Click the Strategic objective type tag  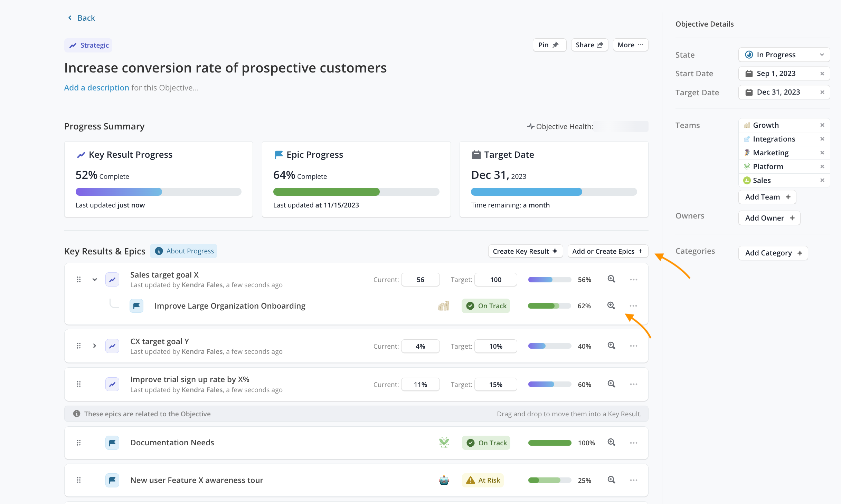tap(88, 45)
